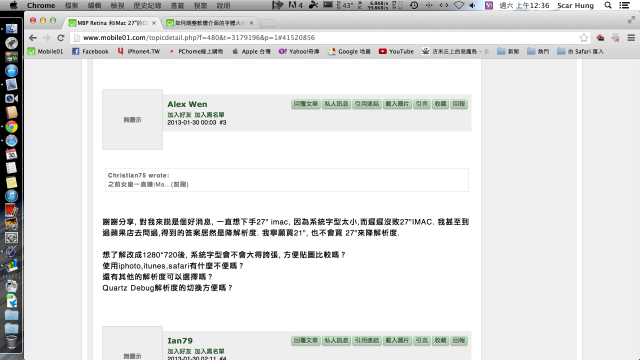The image size is (640, 360).
Task: Open the Yahoo!奇摩 bookmark
Action: point(299,51)
